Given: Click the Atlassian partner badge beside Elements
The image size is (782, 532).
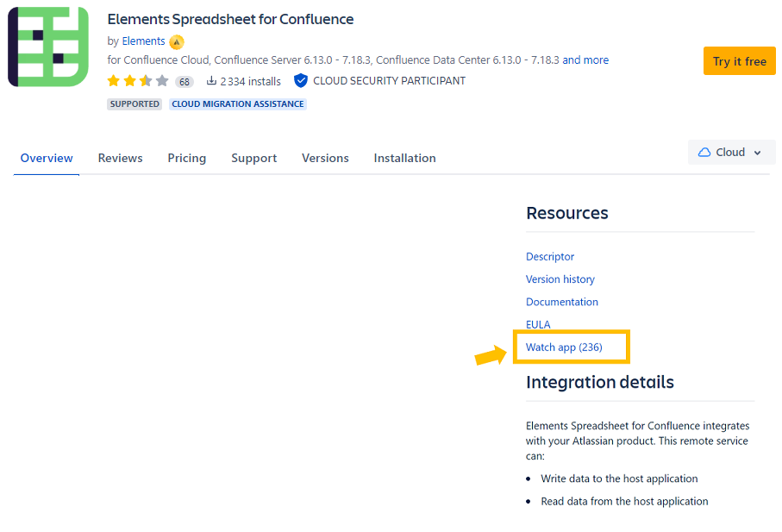Looking at the screenshot, I should click(177, 41).
